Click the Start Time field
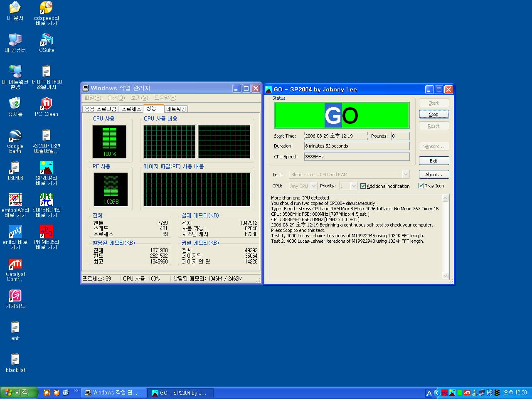The width and height of the screenshot is (532, 399). coord(336,136)
